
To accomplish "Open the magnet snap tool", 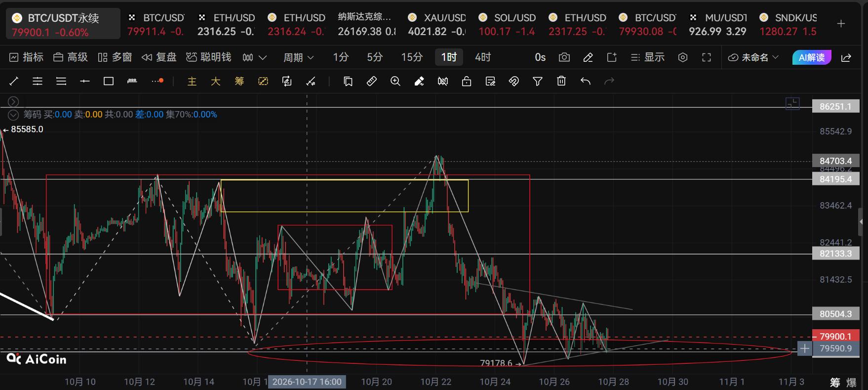I will 514,81.
